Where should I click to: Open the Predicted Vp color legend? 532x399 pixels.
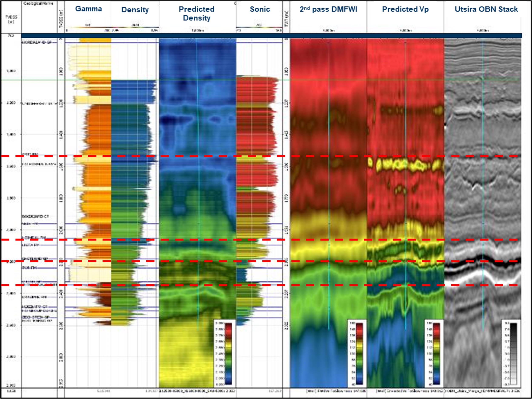click(x=434, y=353)
